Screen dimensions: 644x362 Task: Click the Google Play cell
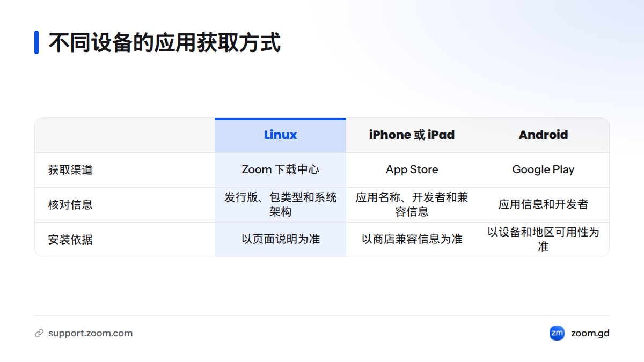click(x=543, y=170)
